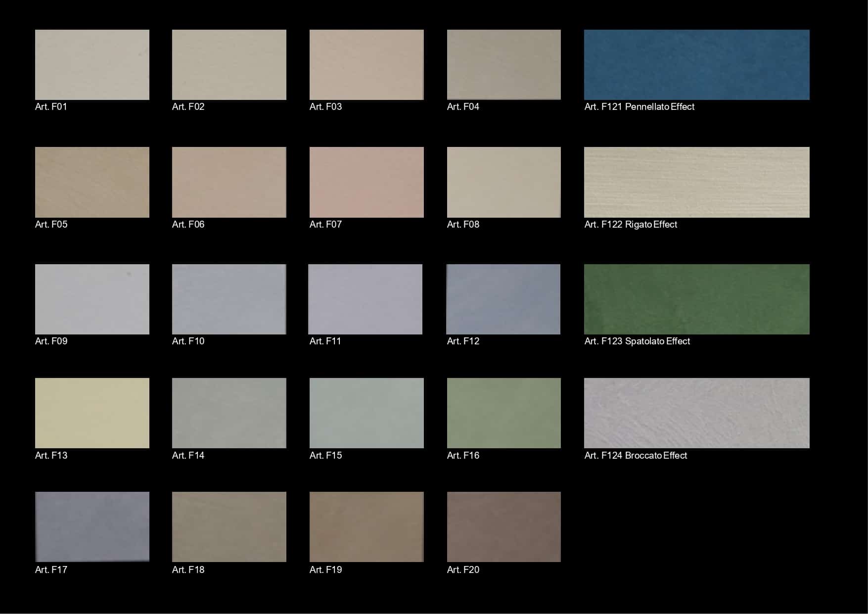Pick the Art. F16 sage green swatch
This screenshot has width=868, height=614.
coord(503,413)
